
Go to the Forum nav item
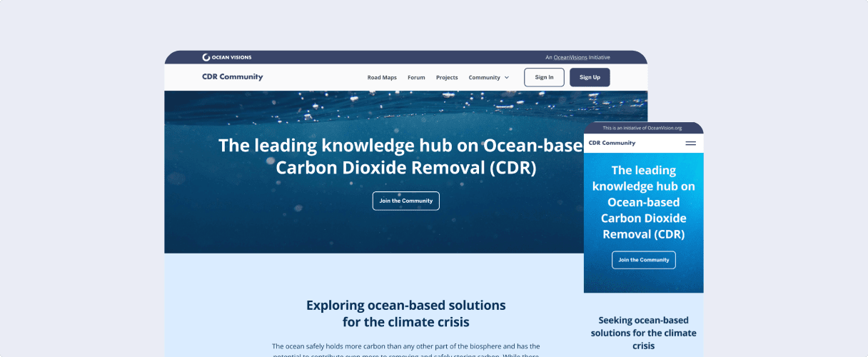(416, 78)
